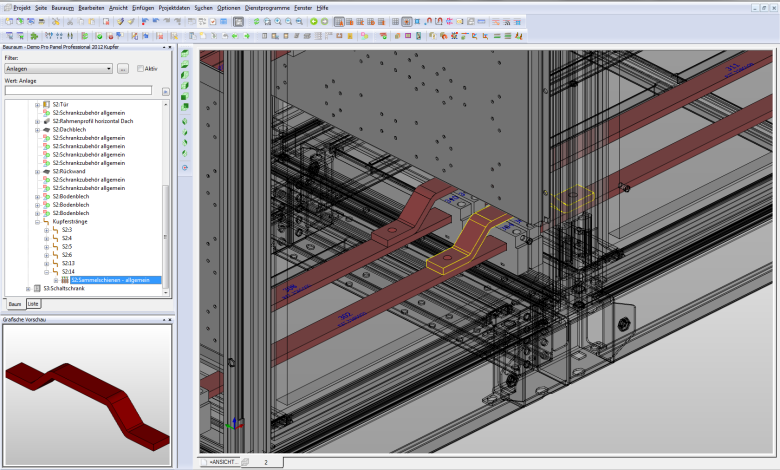Enable the Aktiv filter checkbox
The height and width of the screenshot is (470, 780).
(x=140, y=69)
